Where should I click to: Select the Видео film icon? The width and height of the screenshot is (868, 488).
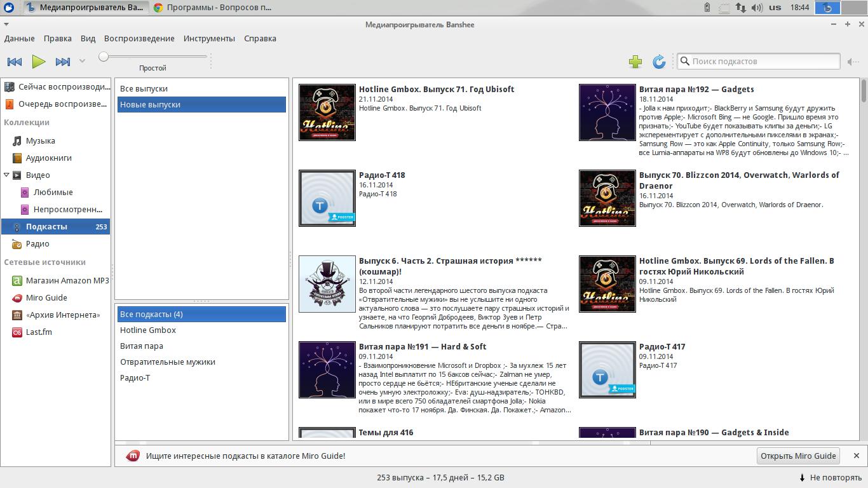[x=17, y=175]
